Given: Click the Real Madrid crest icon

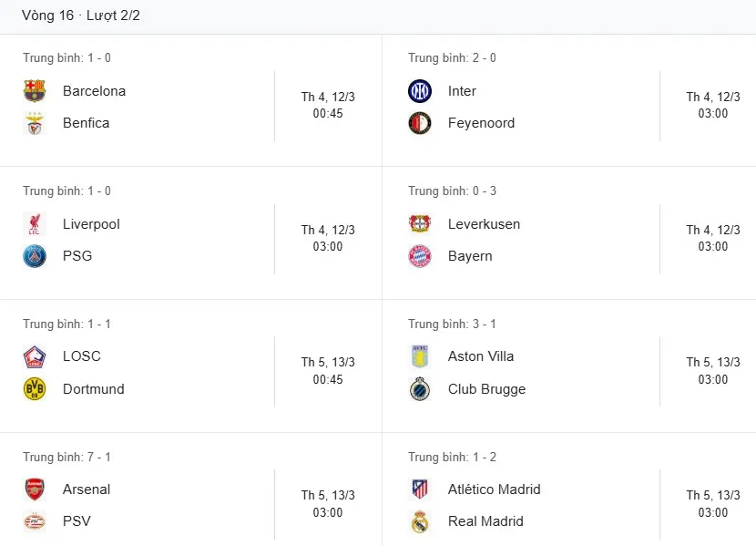Looking at the screenshot, I should (x=419, y=521).
